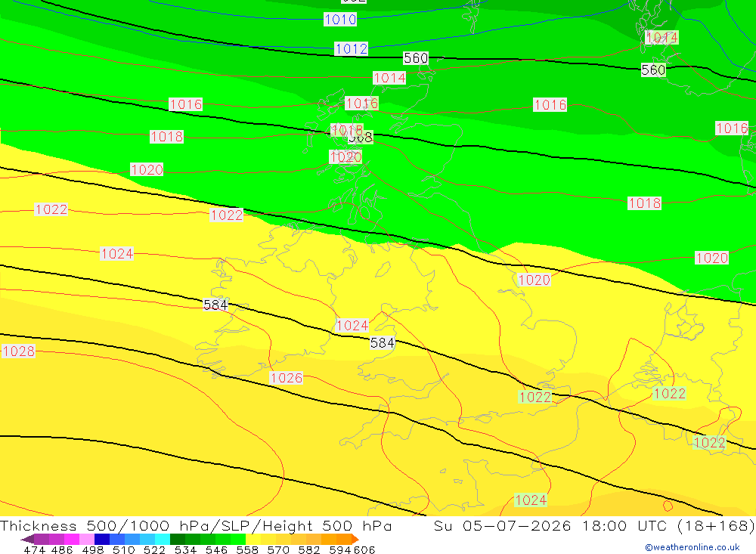Click the 558 legend value

(247, 549)
